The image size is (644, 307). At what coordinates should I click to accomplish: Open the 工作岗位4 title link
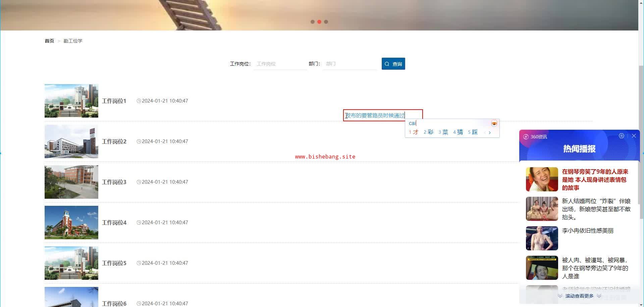114,223
